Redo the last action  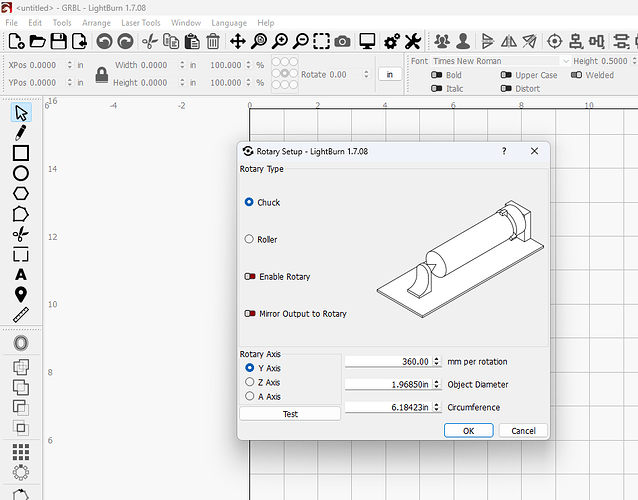[125, 41]
